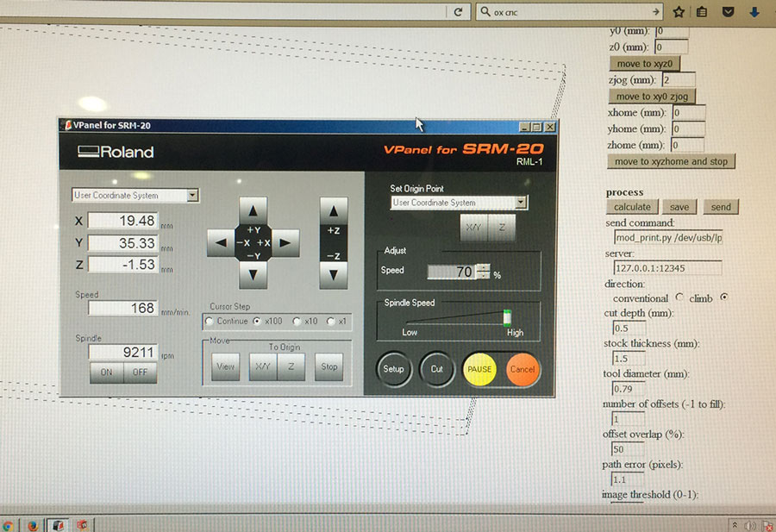Switch to the VPanel app in the taskbar
Viewport: 776px width, 532px height.
(58, 525)
